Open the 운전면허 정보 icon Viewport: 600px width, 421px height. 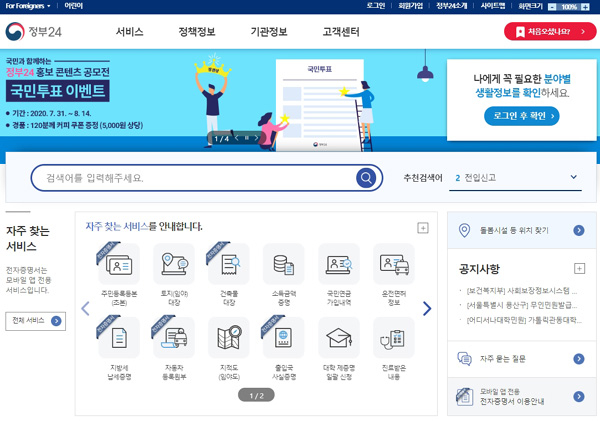coord(394,264)
